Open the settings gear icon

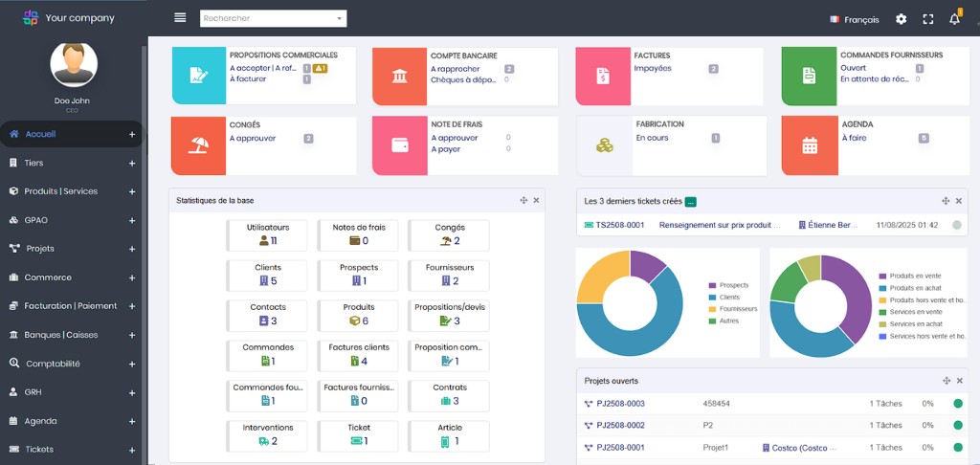coord(901,19)
